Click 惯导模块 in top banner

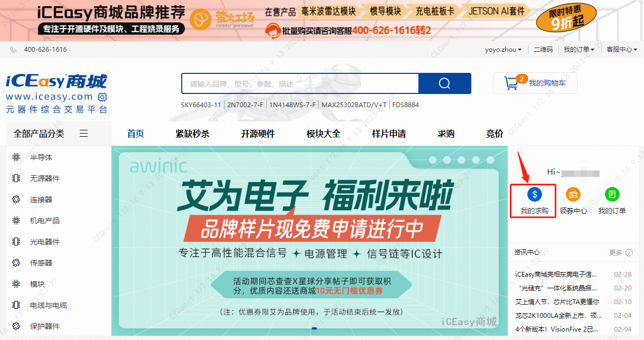click(x=385, y=11)
